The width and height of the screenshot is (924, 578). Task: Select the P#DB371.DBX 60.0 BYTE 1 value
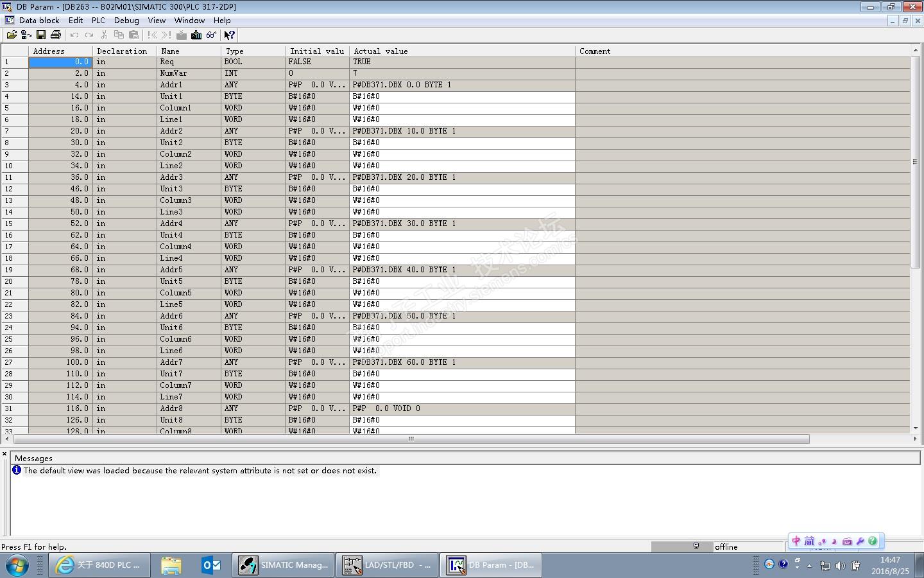pos(463,362)
